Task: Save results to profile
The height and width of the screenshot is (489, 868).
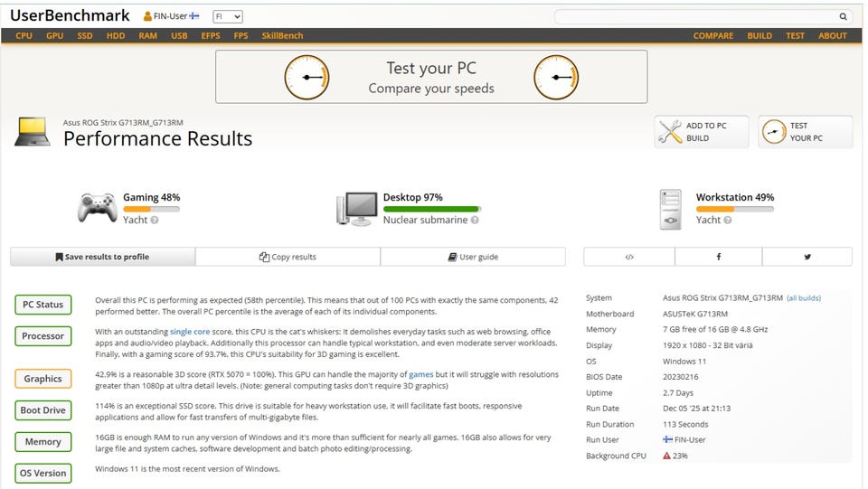Action: tap(102, 257)
